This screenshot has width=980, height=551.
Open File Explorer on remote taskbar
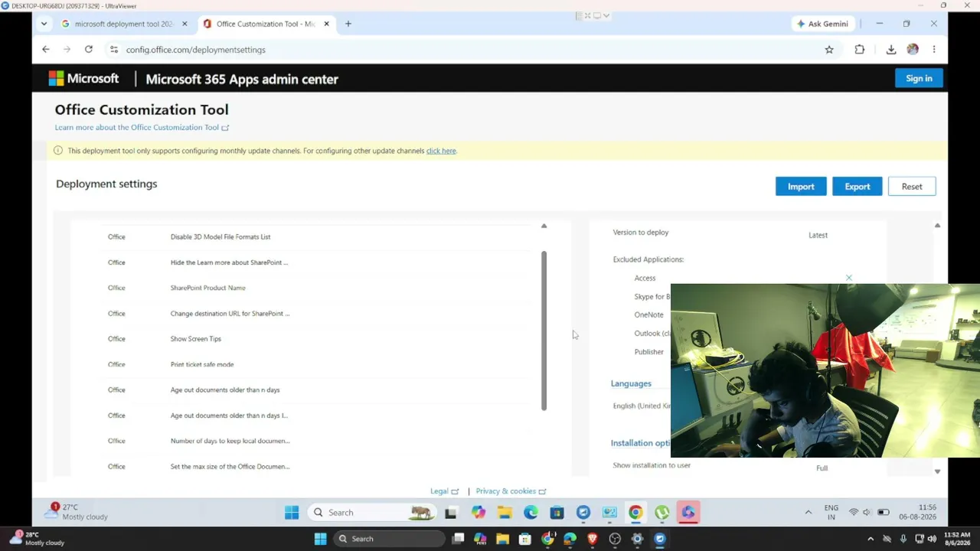(505, 513)
